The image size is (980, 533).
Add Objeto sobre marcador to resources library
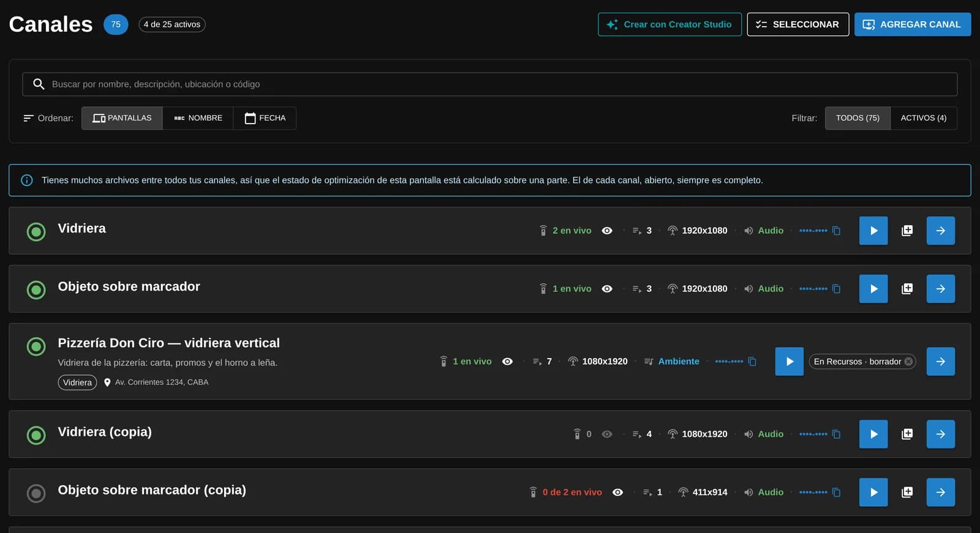click(x=907, y=289)
